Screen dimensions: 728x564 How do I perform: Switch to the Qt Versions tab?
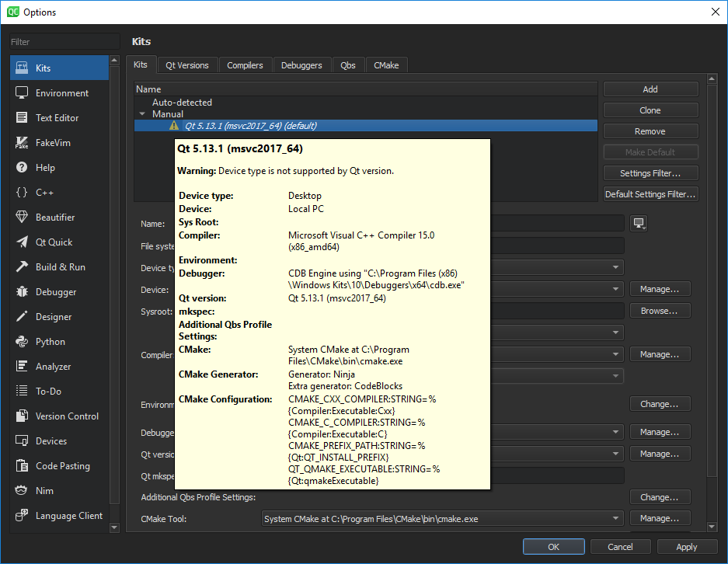pos(187,65)
